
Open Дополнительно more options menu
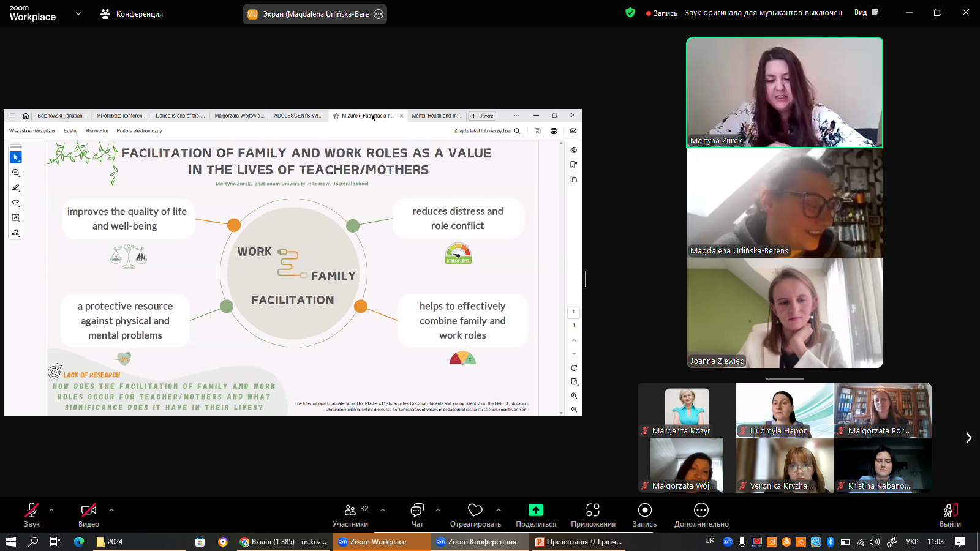click(x=701, y=514)
